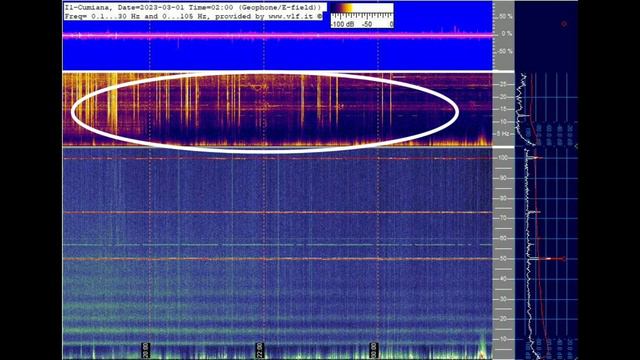Click the 70 Hz label on E-field axis
Viewport: 640px width, 360px height.
pos(503,218)
